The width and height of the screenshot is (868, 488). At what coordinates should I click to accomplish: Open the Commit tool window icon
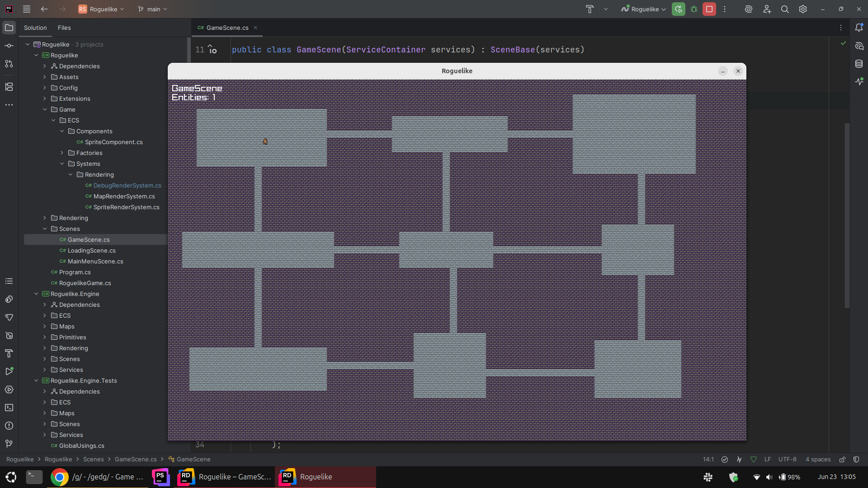pyautogui.click(x=9, y=46)
